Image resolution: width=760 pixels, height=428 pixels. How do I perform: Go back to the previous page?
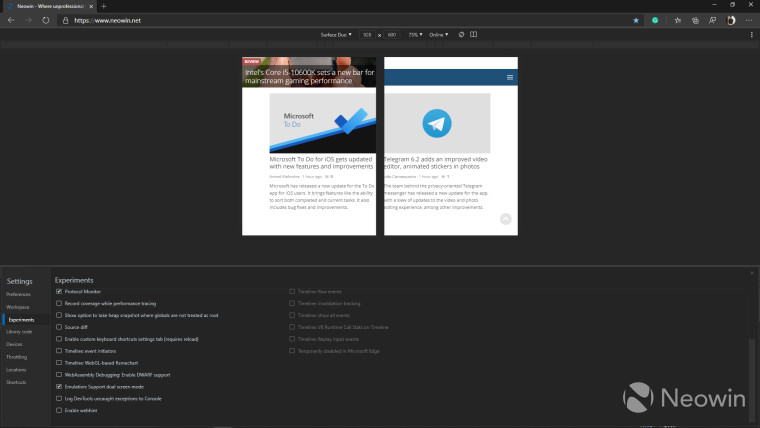click(11, 20)
